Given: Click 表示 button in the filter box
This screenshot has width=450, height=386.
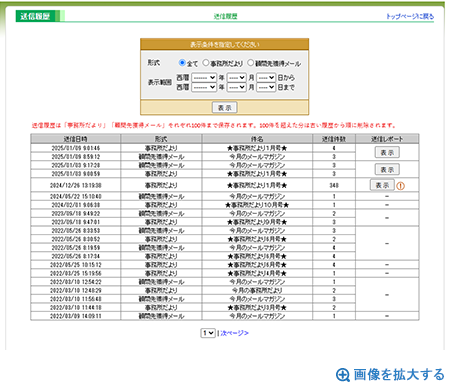Looking at the screenshot, I should [x=225, y=108].
